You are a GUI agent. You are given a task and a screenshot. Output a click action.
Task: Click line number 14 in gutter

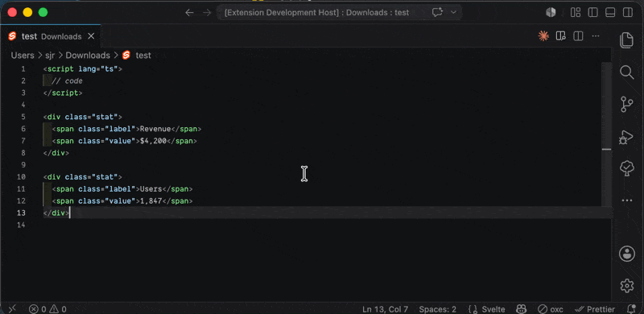tap(21, 225)
